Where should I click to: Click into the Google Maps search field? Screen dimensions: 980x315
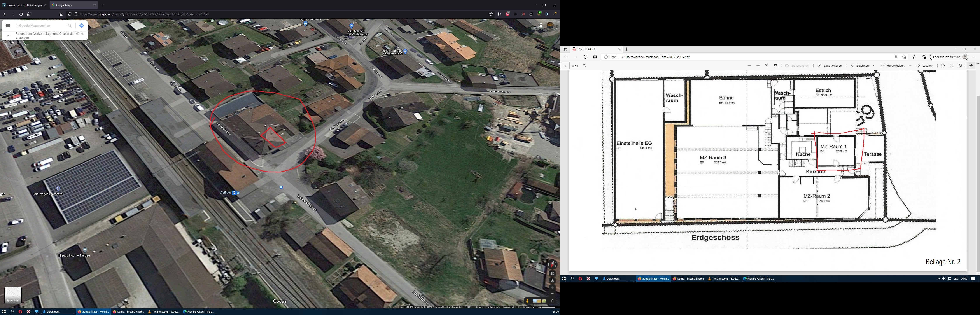[x=40, y=26]
